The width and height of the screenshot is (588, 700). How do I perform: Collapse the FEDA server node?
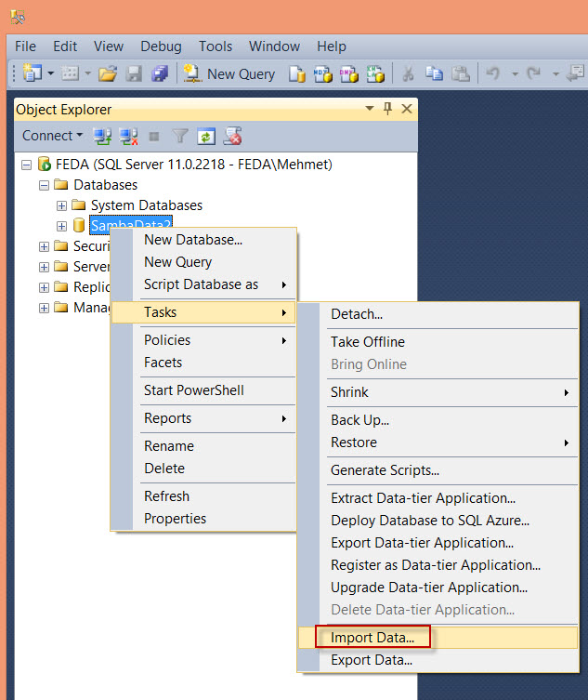[26, 165]
